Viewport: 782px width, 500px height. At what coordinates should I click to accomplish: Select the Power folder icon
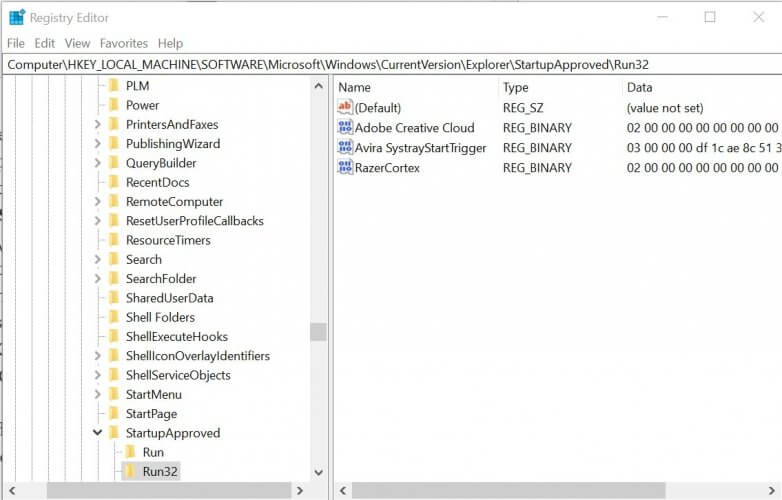[114, 105]
